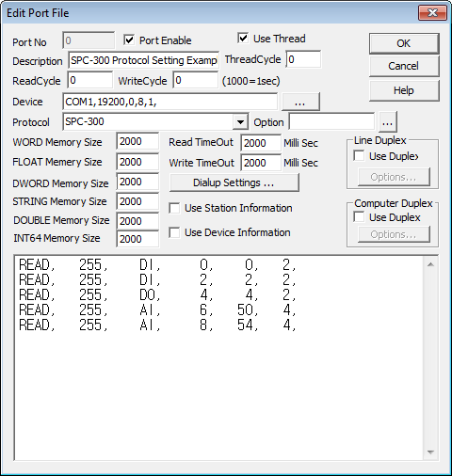Click the Read TimeOut field
Viewport: 452px width, 476px height.
(x=261, y=143)
